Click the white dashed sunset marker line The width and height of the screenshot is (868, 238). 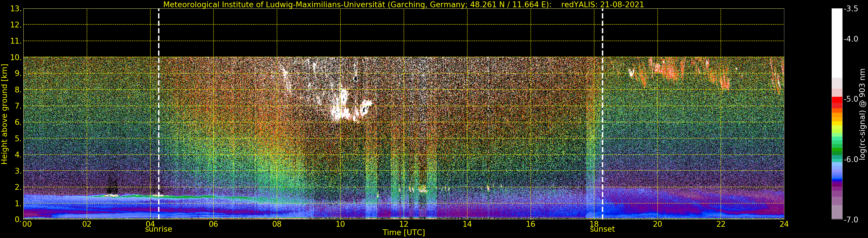tap(602, 114)
